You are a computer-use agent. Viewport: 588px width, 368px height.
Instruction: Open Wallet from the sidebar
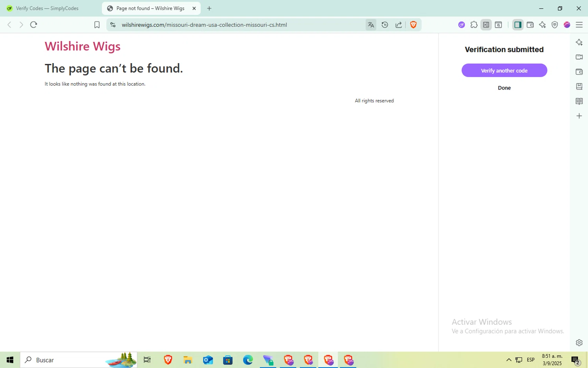click(579, 72)
